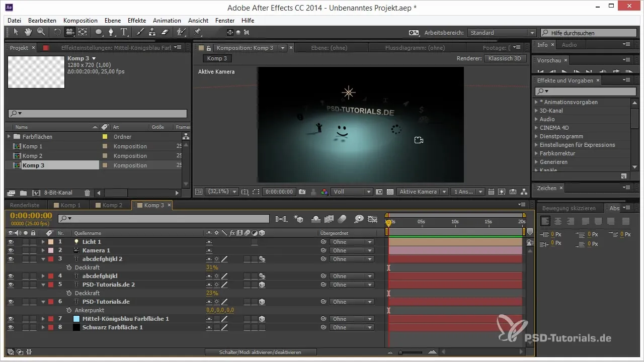Open the Voll resolution dropdown
Viewport: 644px width, 362px height.
352,192
